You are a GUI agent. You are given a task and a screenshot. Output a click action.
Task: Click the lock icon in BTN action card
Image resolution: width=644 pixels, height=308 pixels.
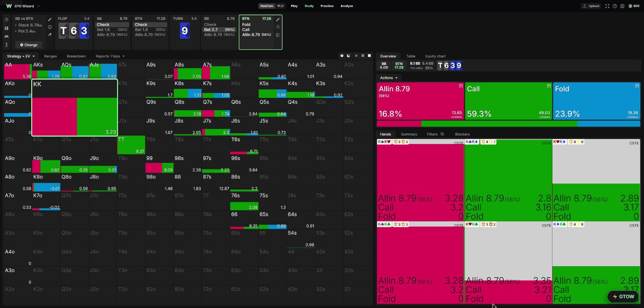click(x=278, y=27)
